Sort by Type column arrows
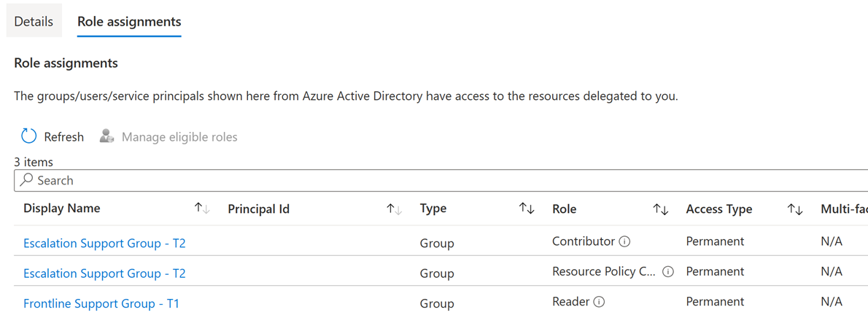Screen dimensions: 868x315 tap(526, 209)
